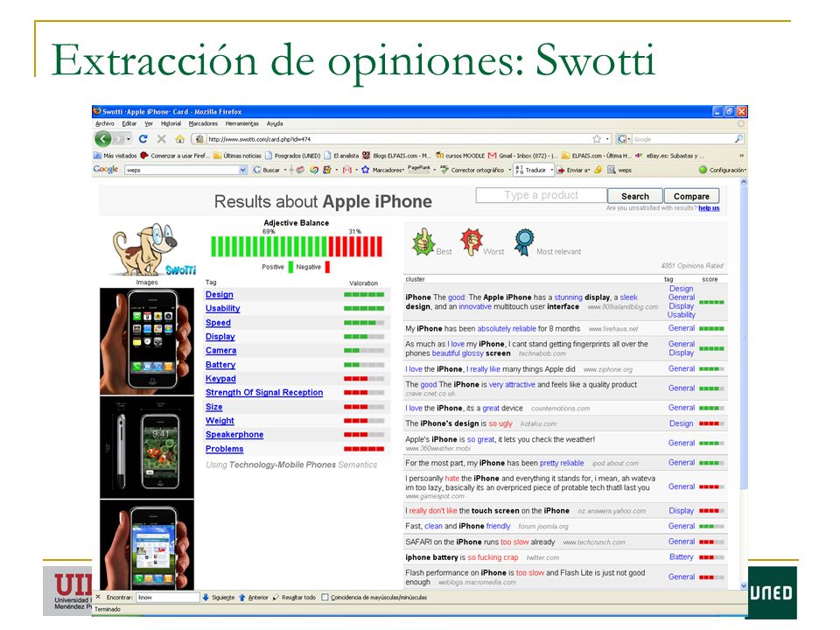
Task: Click the weps find-word toolbar button
Action: (x=619, y=170)
